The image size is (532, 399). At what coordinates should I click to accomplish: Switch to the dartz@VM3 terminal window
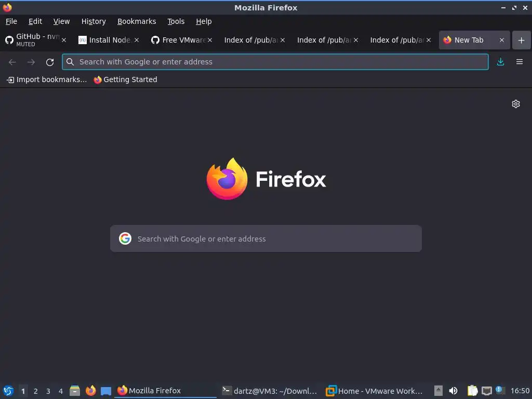point(270,391)
